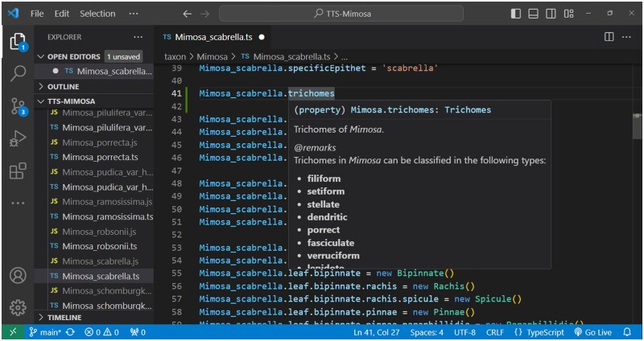The image size is (644, 341).
Task: Change end of line sequence CRLF
Action: click(x=495, y=332)
